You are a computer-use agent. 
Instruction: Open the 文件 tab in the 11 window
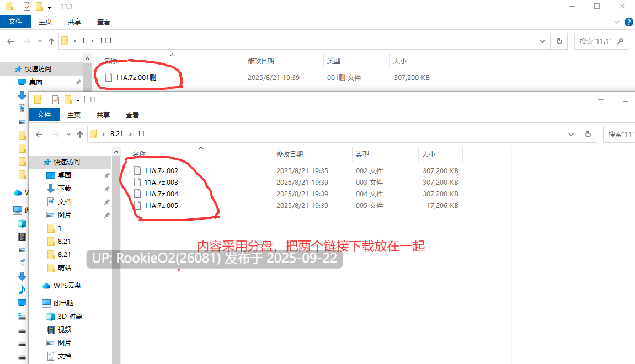pyautogui.click(x=44, y=115)
